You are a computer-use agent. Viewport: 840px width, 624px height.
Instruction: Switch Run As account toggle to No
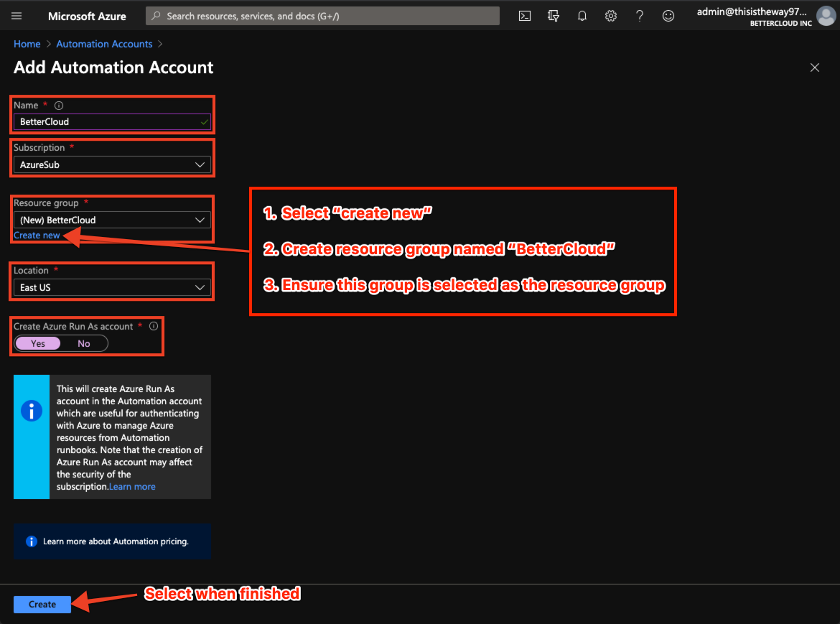pyautogui.click(x=84, y=343)
